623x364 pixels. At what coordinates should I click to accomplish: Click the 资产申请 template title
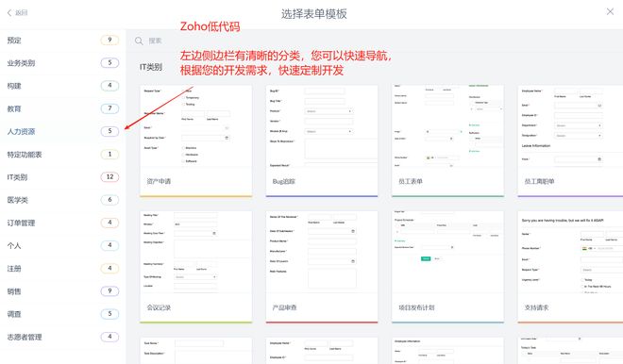[x=159, y=181]
